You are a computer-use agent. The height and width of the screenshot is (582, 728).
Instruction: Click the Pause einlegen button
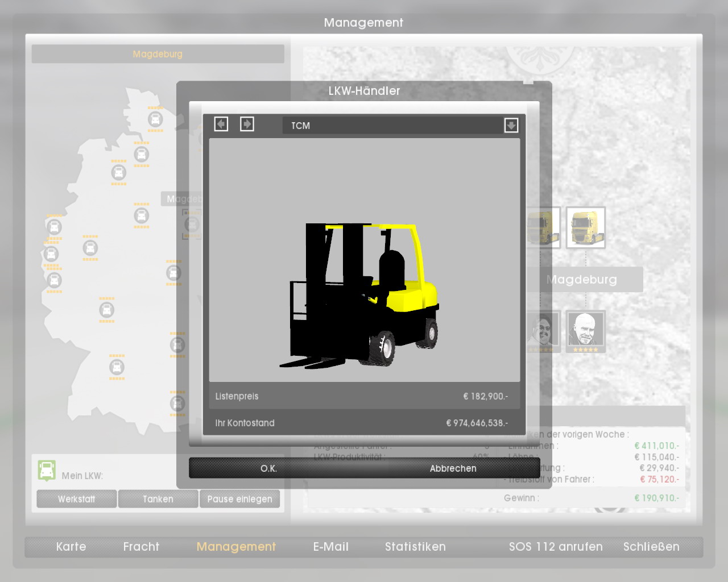tap(239, 499)
